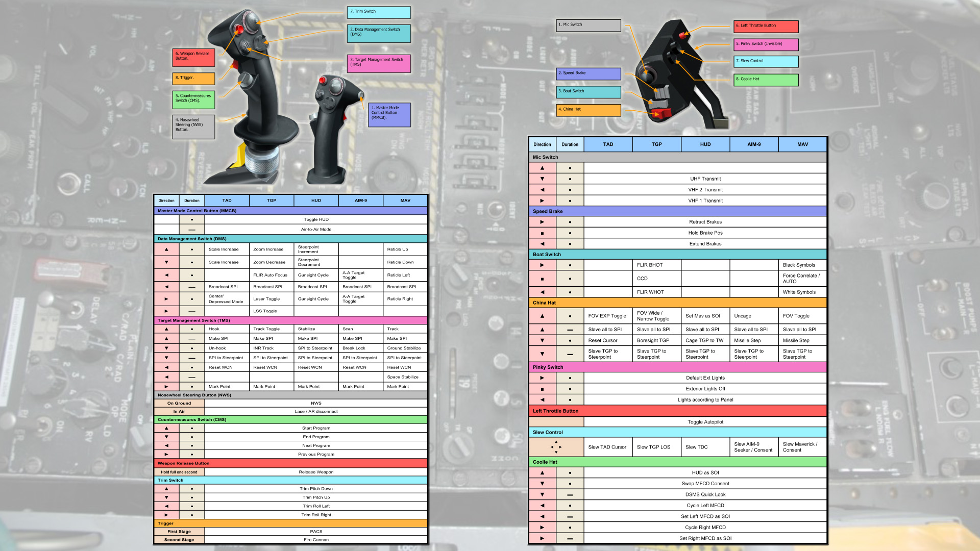
Task: Click the '8. Coolie Hat' callout label
Action: (x=766, y=80)
